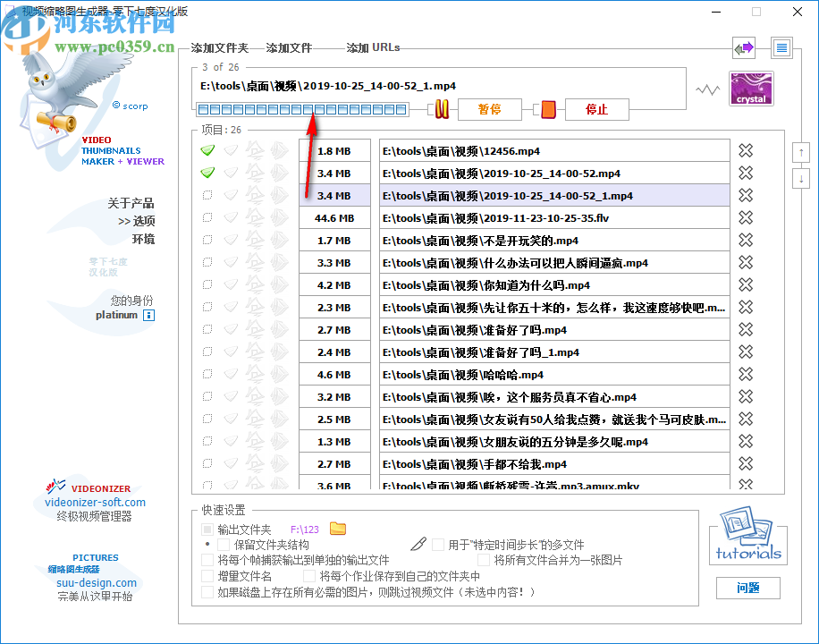
Task: Click the 问题 button
Action: [747, 589]
